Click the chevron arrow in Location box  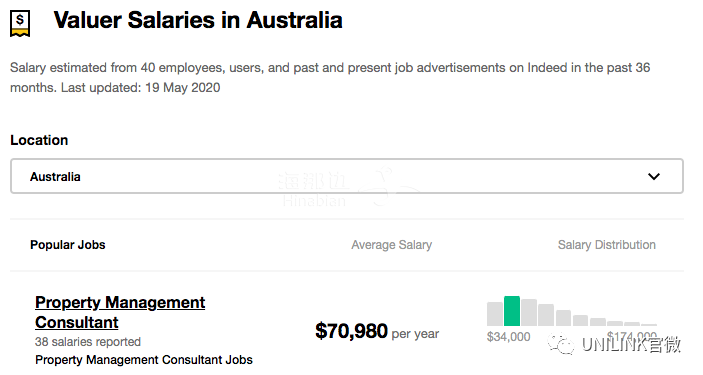click(x=654, y=176)
